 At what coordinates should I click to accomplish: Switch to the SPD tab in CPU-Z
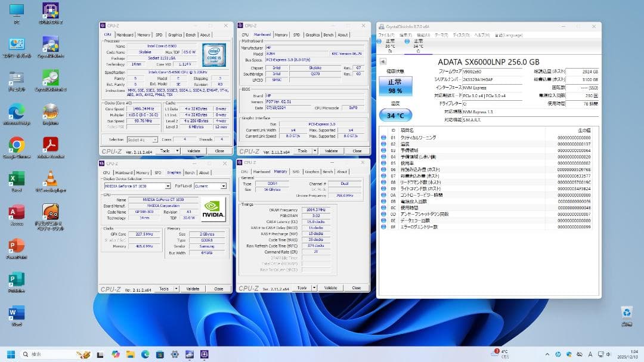point(159,35)
